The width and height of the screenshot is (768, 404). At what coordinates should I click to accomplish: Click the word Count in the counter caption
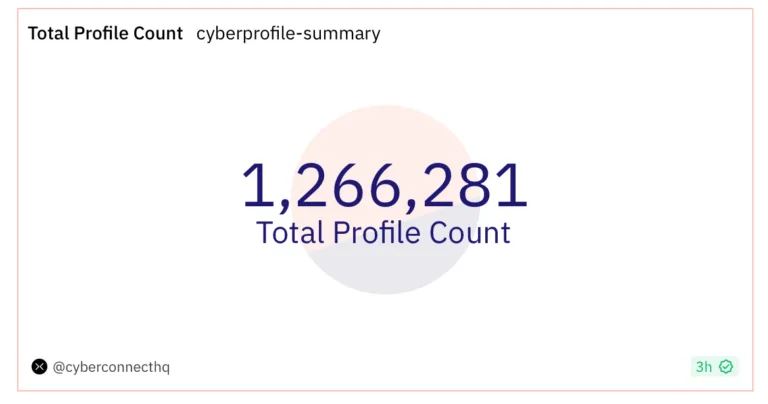(472, 232)
